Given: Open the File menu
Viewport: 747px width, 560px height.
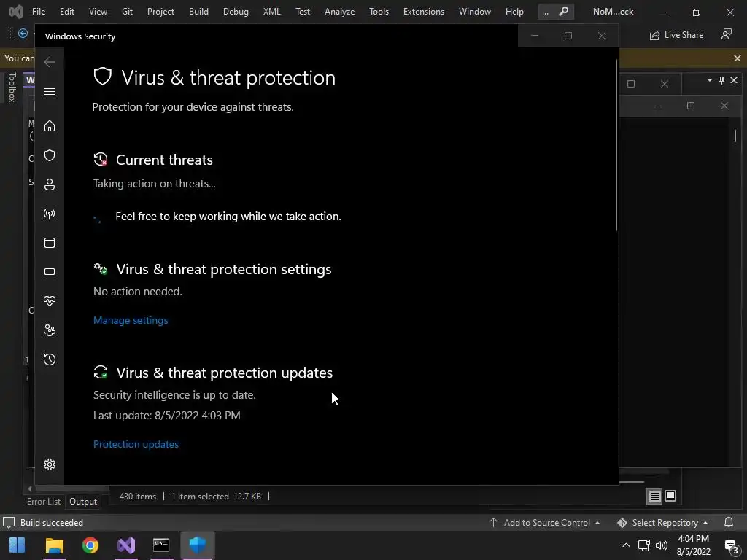Looking at the screenshot, I should click(x=39, y=12).
